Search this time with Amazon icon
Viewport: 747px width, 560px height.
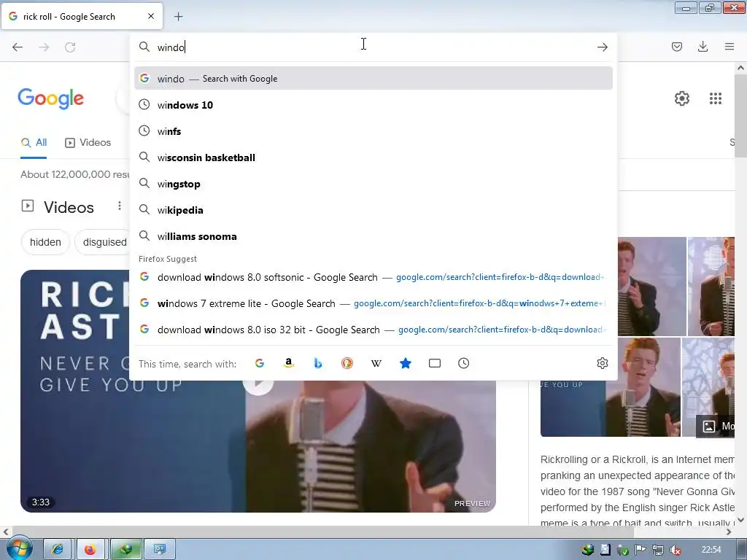(289, 363)
